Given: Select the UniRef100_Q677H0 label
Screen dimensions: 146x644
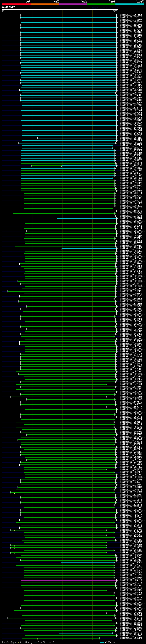Looking at the screenshot, I should [131, 90].
